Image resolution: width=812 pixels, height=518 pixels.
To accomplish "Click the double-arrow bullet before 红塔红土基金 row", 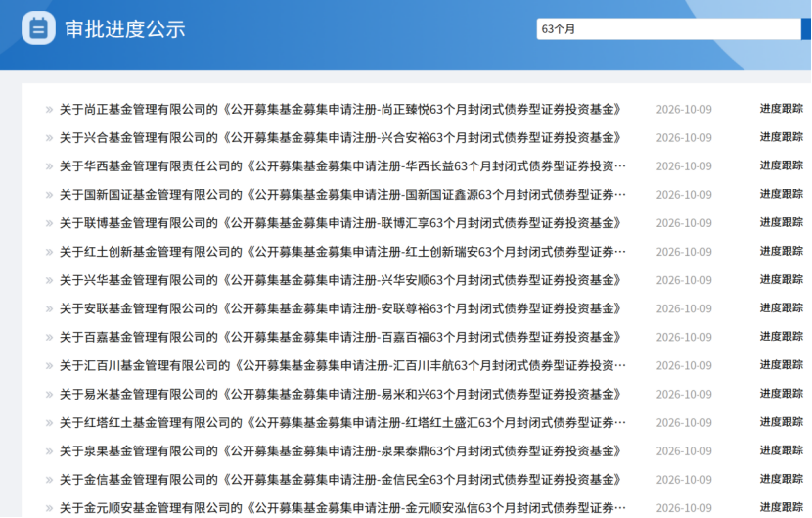I will [49, 423].
